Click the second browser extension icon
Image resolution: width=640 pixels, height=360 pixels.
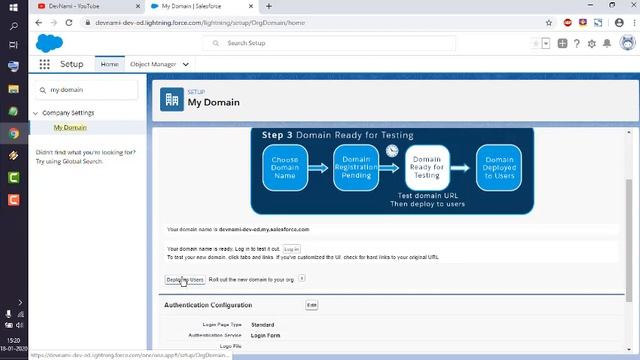tap(583, 23)
